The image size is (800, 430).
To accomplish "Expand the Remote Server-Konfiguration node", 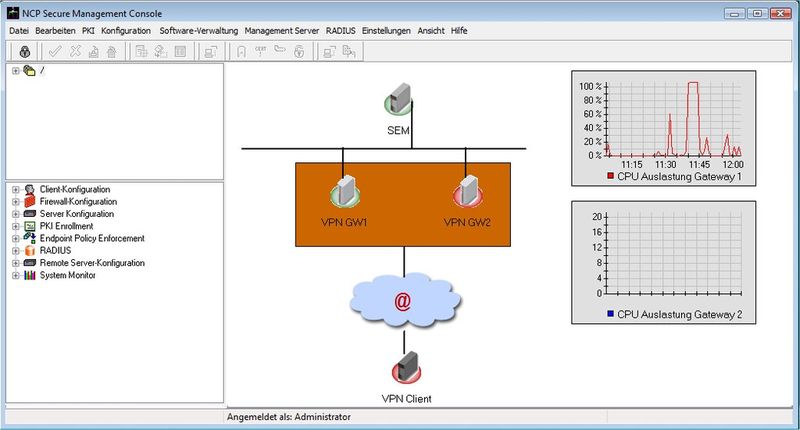I will click(x=15, y=263).
